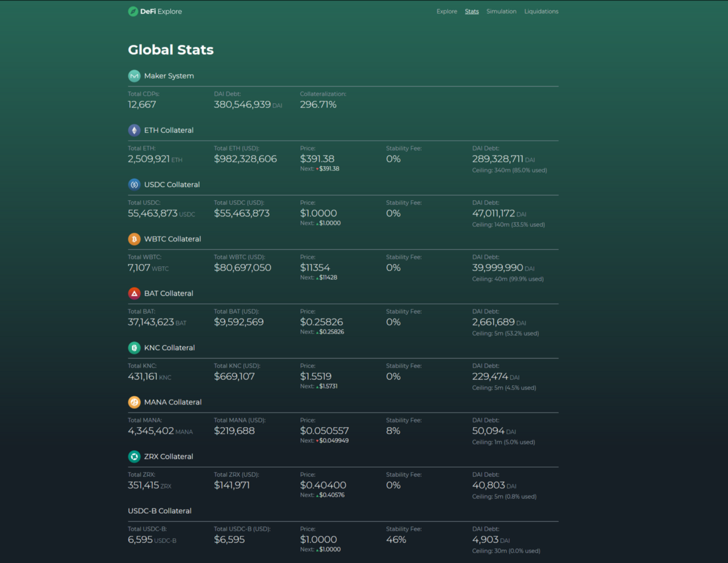
Task: Click the KNC Collateral icon
Action: 134,348
